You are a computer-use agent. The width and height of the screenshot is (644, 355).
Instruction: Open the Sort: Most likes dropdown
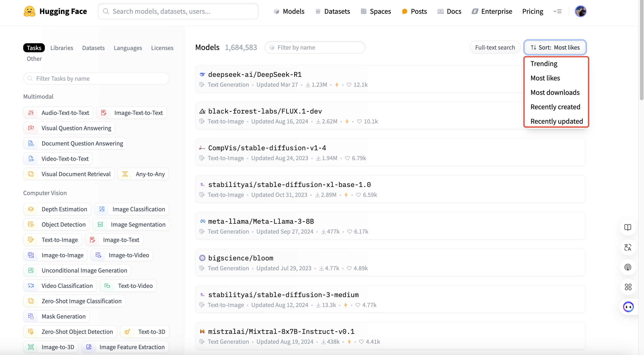click(555, 48)
